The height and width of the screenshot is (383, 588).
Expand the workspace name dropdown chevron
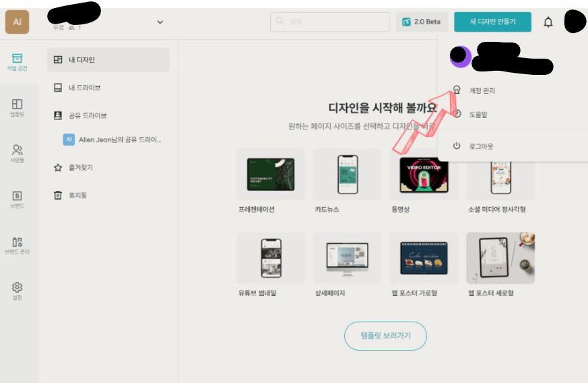[x=160, y=22]
